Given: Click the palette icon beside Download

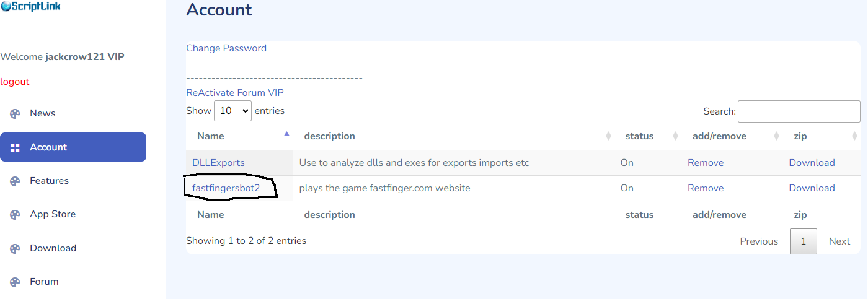Looking at the screenshot, I should pos(15,248).
